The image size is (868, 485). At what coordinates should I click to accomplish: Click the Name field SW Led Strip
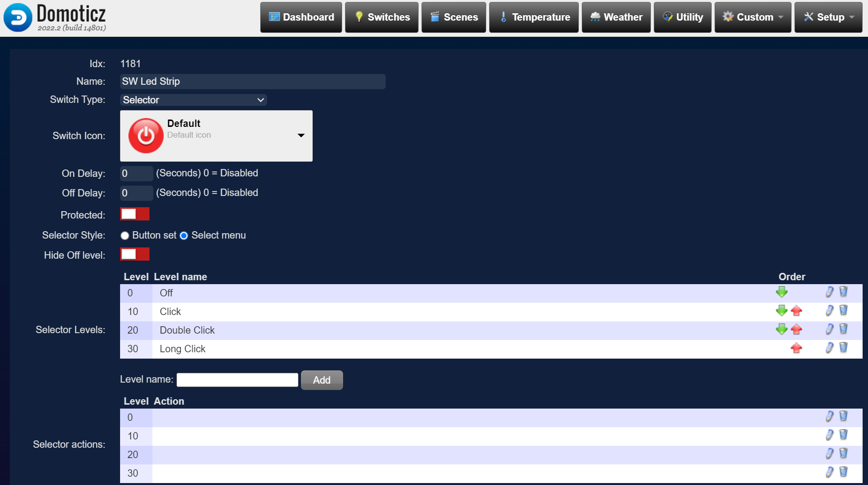tap(253, 81)
